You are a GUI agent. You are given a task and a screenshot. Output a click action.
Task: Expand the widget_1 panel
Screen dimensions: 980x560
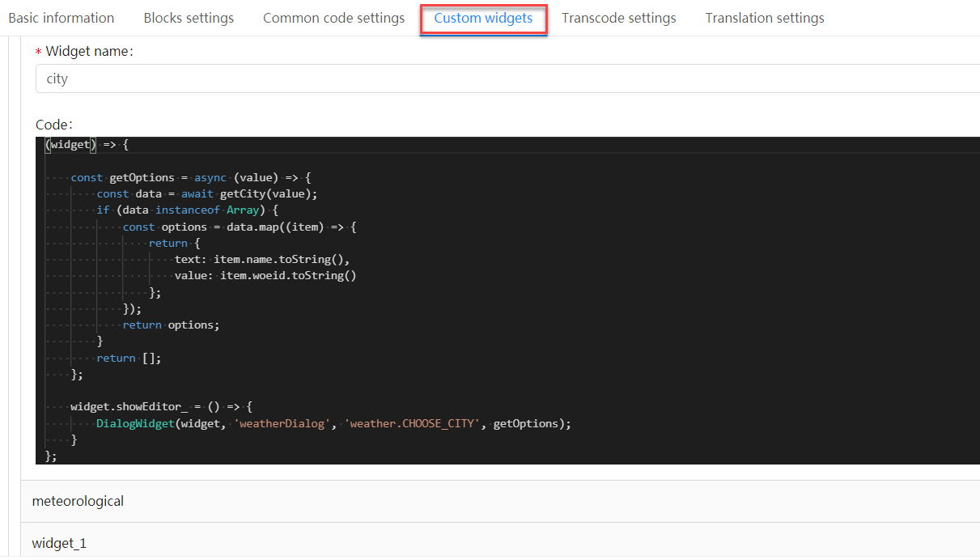(x=500, y=541)
